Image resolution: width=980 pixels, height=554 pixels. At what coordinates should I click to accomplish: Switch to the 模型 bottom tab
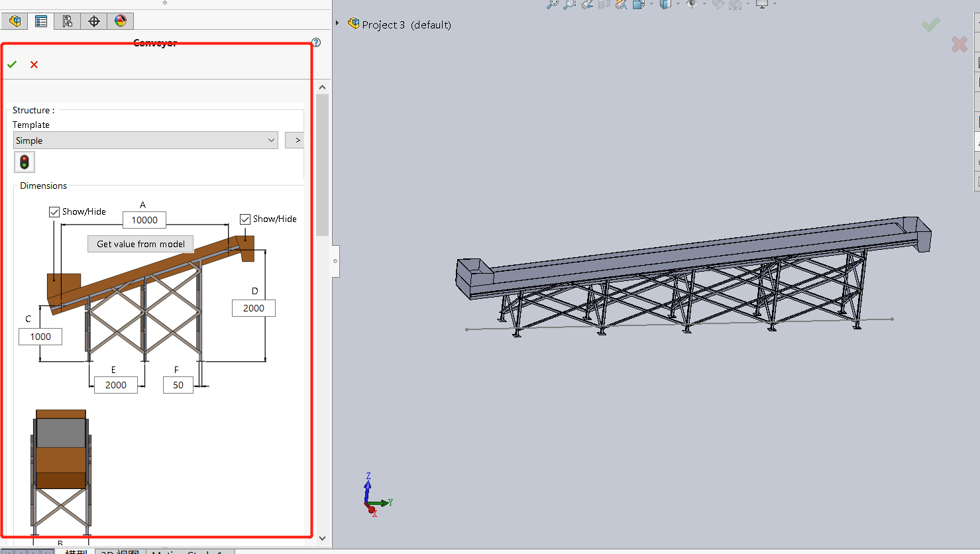coord(76,551)
